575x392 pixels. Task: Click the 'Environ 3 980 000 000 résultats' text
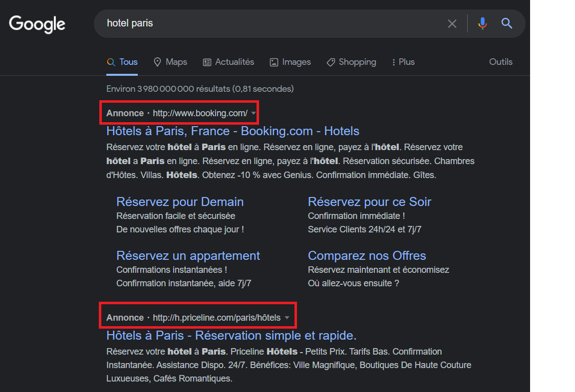pos(200,89)
